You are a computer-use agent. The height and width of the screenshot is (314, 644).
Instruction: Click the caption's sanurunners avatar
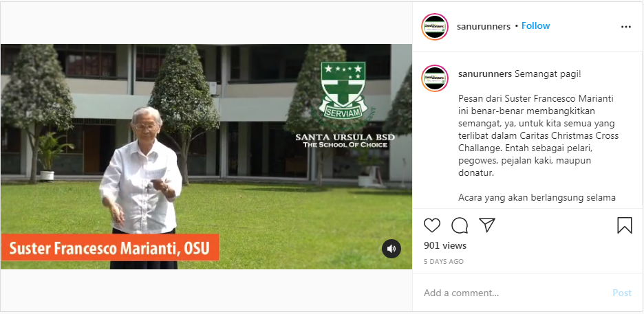tap(435, 78)
